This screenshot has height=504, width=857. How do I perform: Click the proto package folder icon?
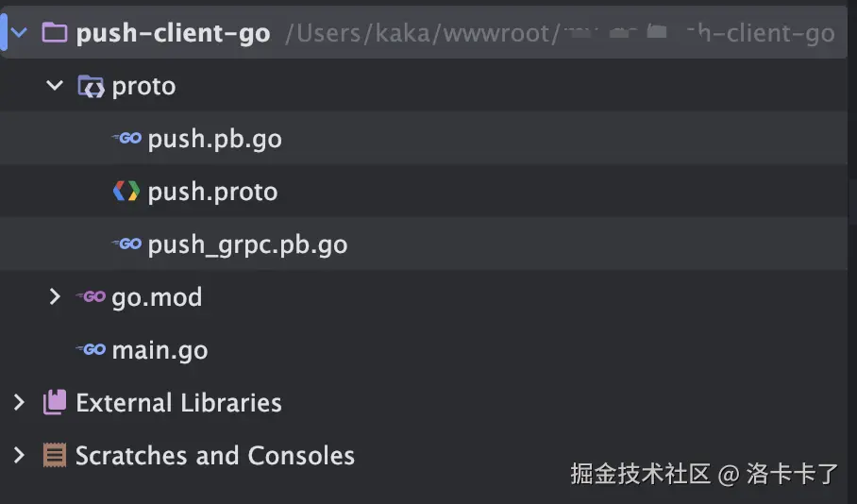pos(91,87)
